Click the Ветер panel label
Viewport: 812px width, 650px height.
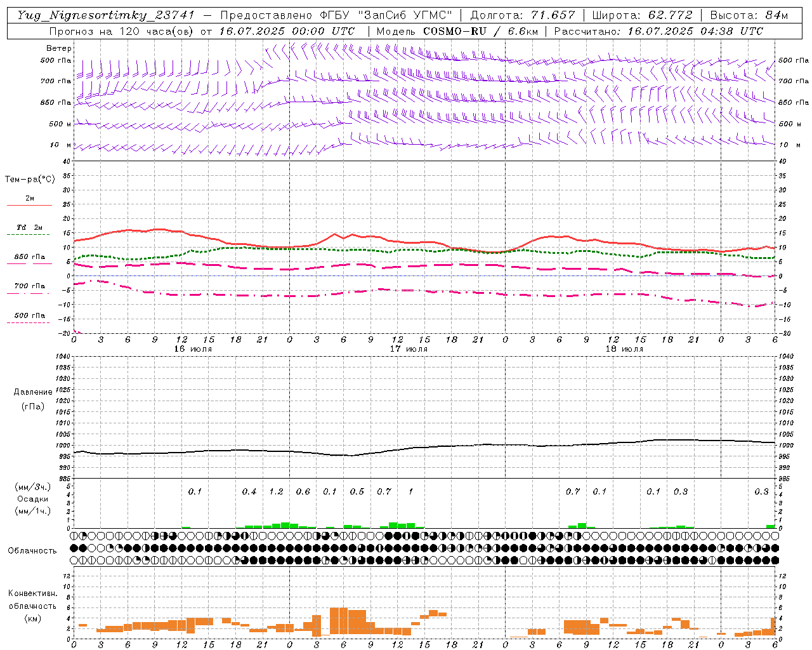click(x=59, y=48)
